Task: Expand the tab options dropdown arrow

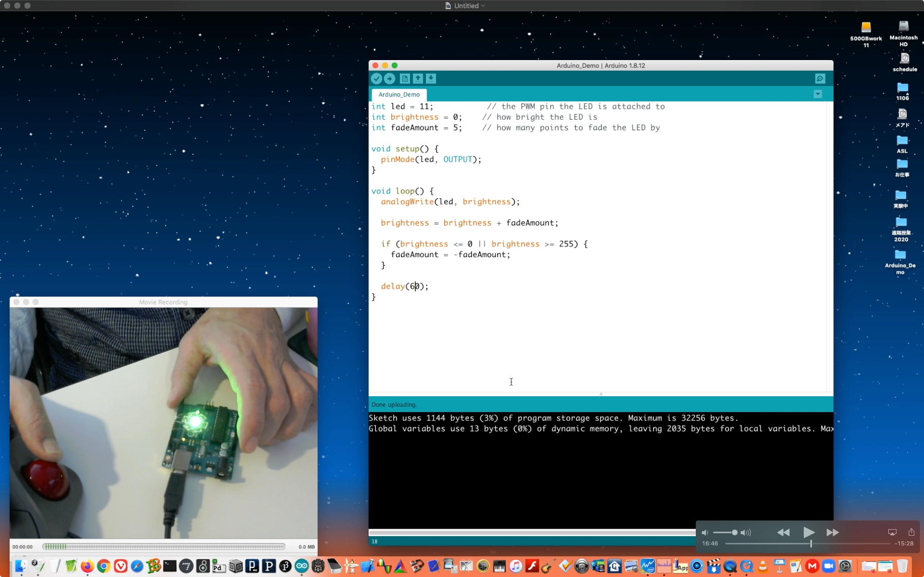Action: pyautogui.click(x=818, y=94)
